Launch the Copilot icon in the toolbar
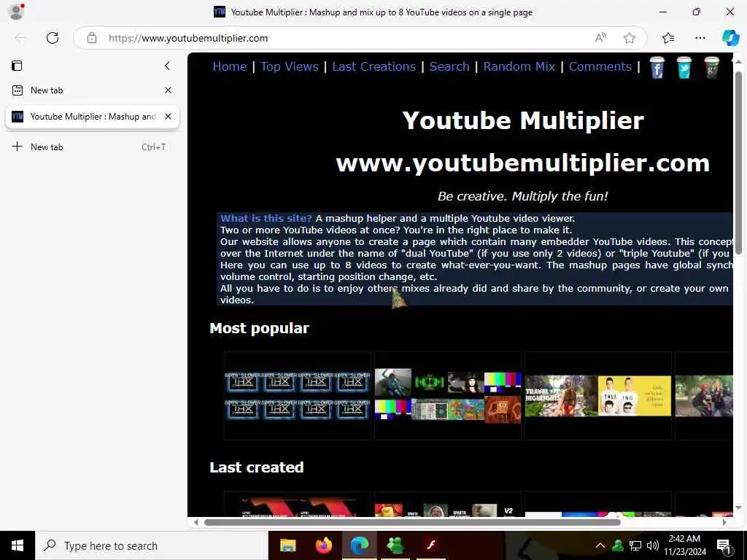The height and width of the screenshot is (560, 747). [730, 38]
